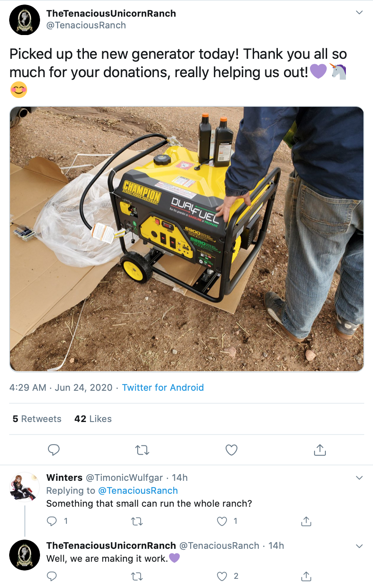Open the main tweet's chevron options menu
The image size is (373, 588).
point(359,13)
